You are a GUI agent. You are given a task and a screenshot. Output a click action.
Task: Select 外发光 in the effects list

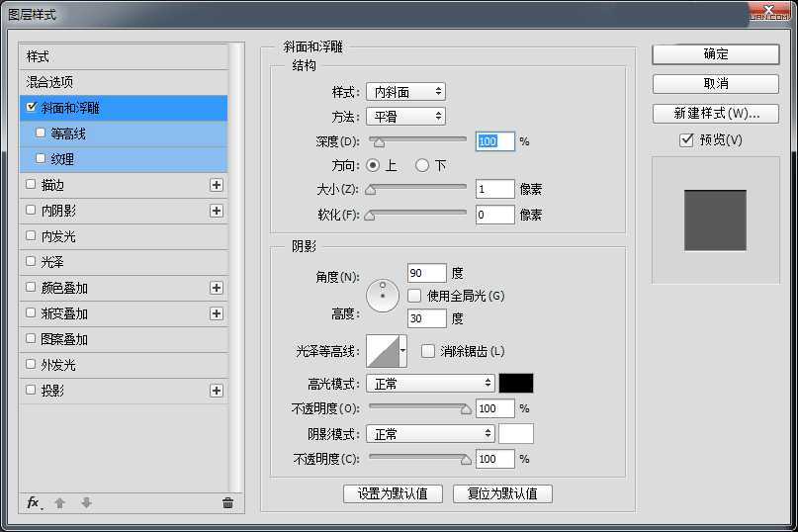click(58, 365)
